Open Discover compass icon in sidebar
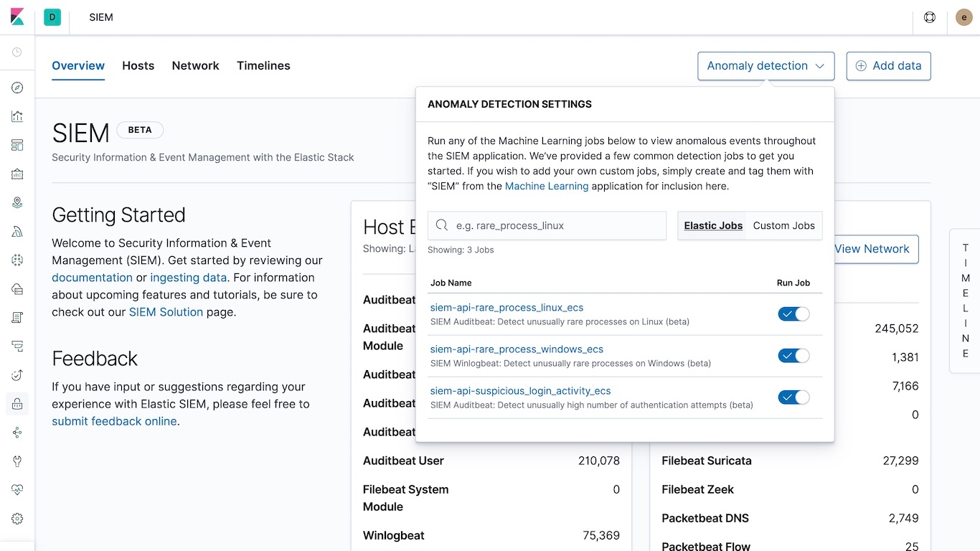 (x=17, y=88)
